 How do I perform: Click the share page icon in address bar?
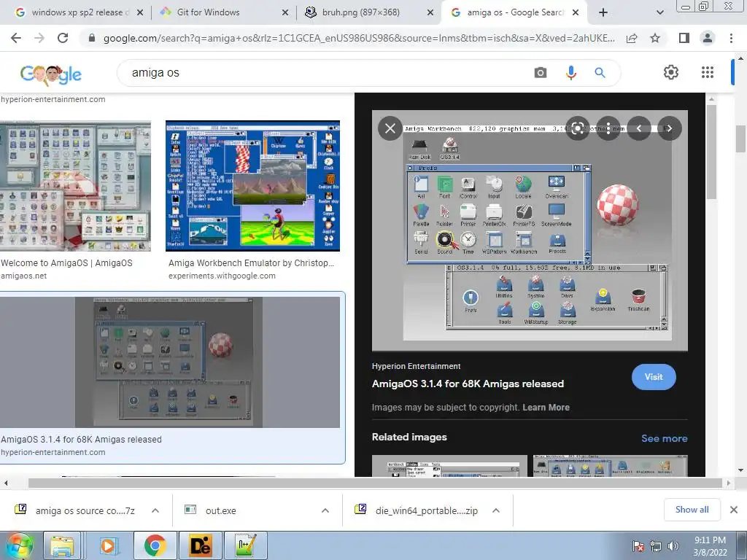click(632, 38)
